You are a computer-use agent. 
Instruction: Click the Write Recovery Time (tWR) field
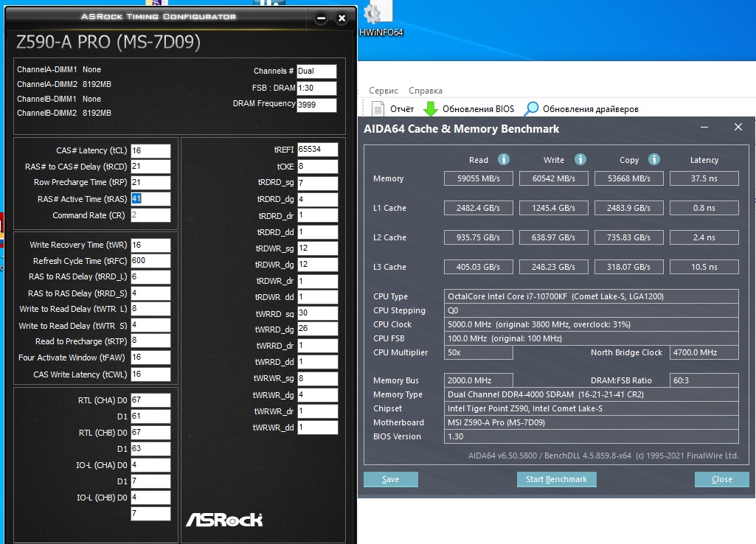pos(150,245)
